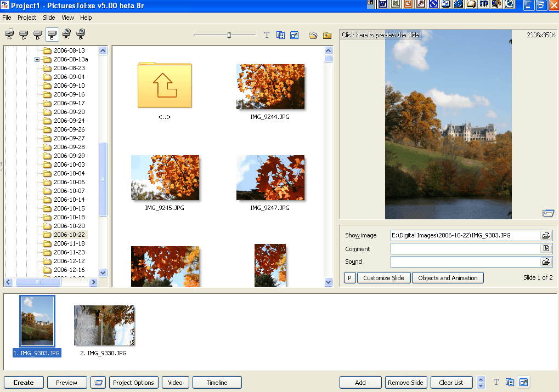The height and width of the screenshot is (392, 559).
Task: Click the P button
Action: [350, 278]
